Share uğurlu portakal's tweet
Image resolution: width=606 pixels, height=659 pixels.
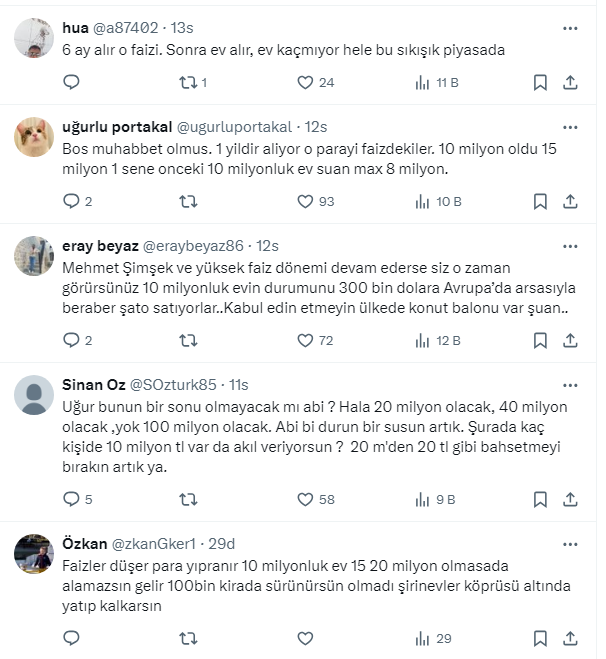570,201
